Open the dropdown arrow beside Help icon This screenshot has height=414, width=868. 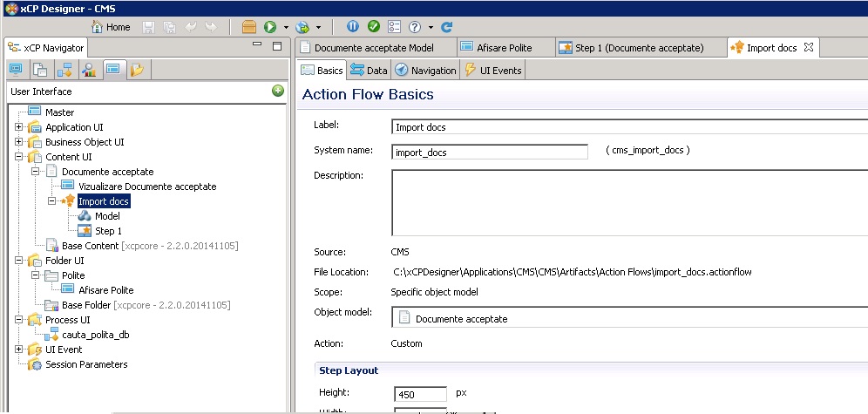pyautogui.click(x=431, y=27)
